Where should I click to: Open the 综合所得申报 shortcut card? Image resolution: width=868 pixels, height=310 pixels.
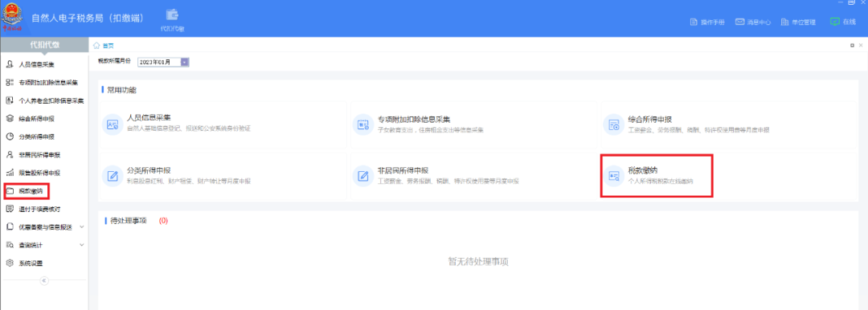point(729,124)
